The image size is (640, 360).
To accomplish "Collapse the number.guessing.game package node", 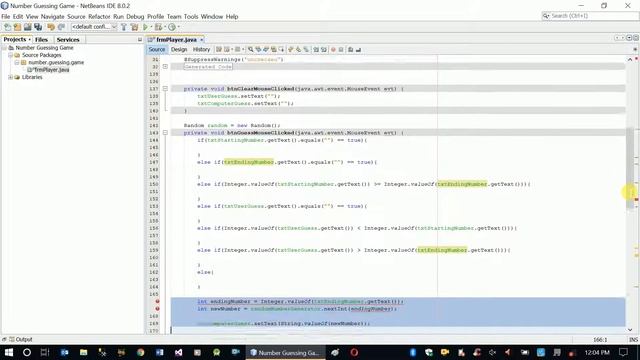I will coord(17,62).
